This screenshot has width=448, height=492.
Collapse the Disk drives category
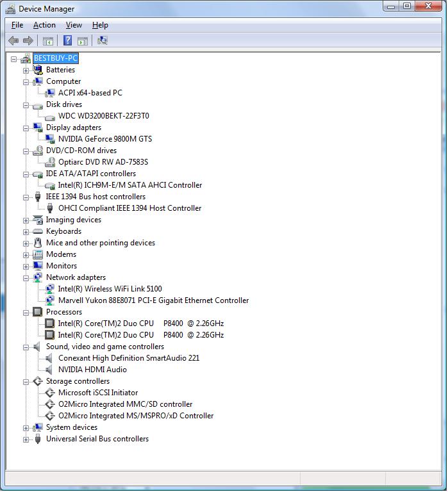[x=26, y=106]
